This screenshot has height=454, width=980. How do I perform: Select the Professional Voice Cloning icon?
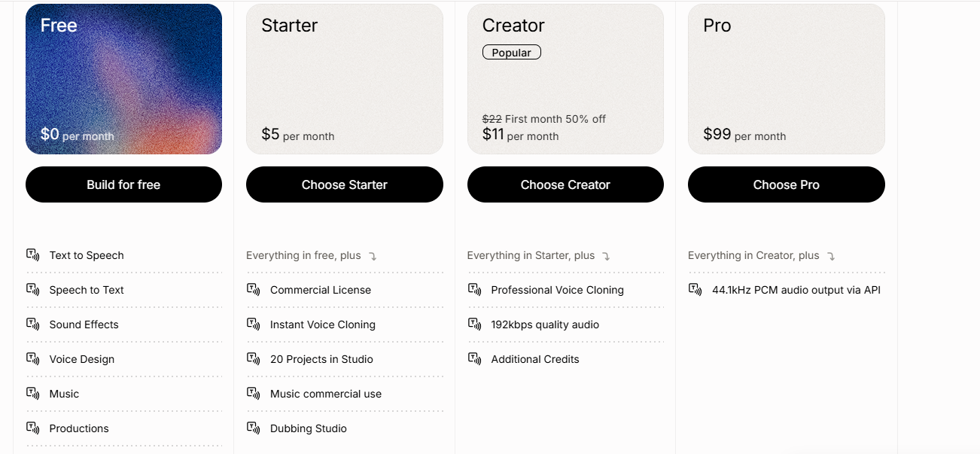click(x=475, y=290)
